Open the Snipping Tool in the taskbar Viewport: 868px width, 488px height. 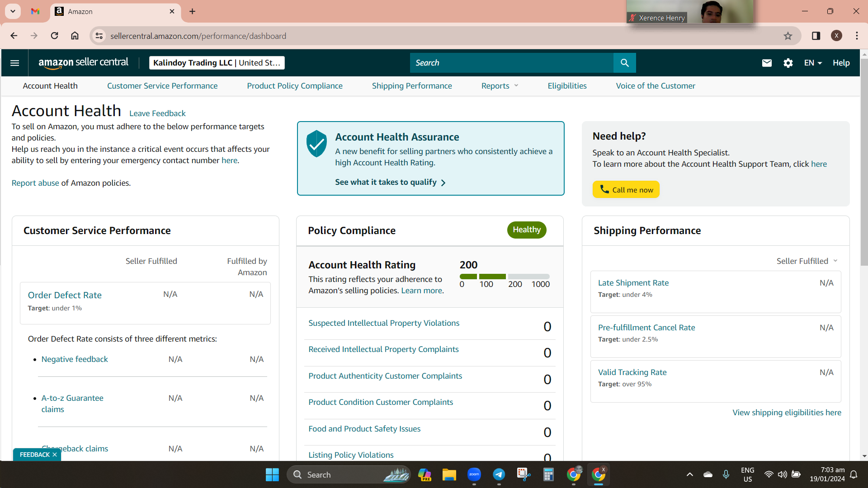click(524, 475)
